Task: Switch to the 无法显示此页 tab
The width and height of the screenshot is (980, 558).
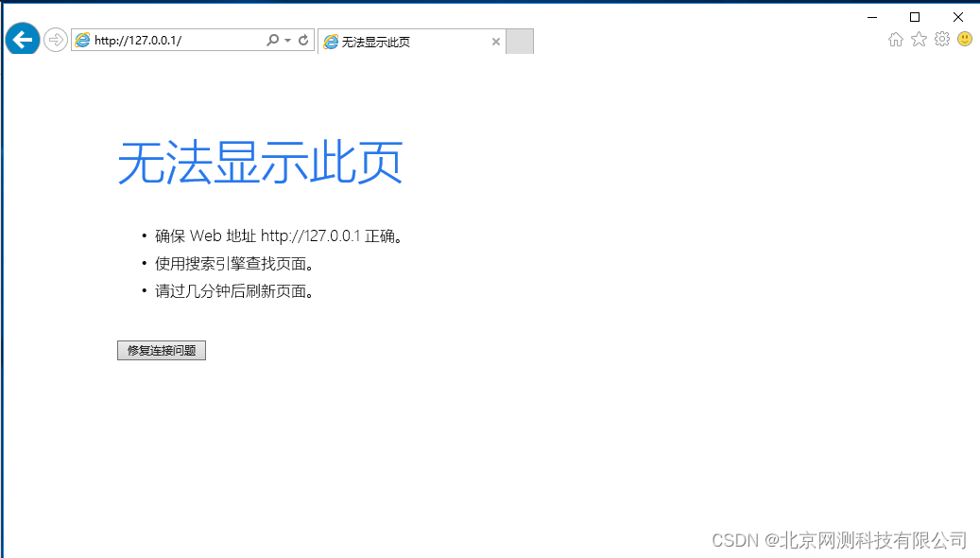Action: click(397, 42)
